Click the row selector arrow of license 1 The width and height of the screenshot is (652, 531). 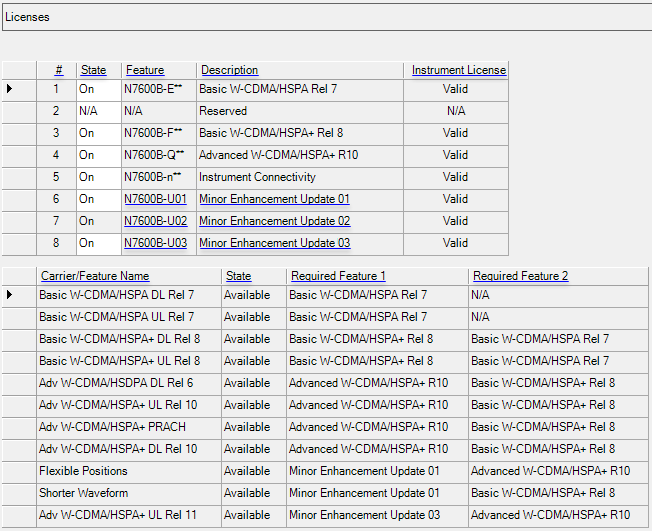click(10, 89)
